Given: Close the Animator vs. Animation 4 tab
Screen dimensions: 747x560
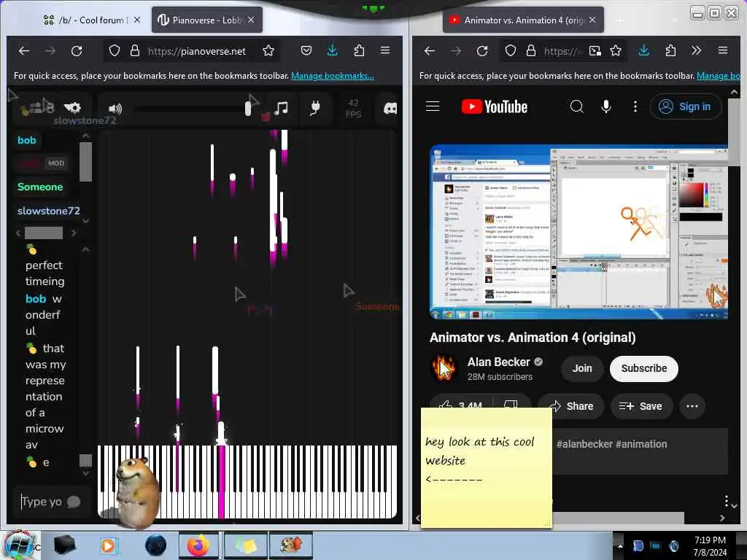Looking at the screenshot, I should 592,20.
